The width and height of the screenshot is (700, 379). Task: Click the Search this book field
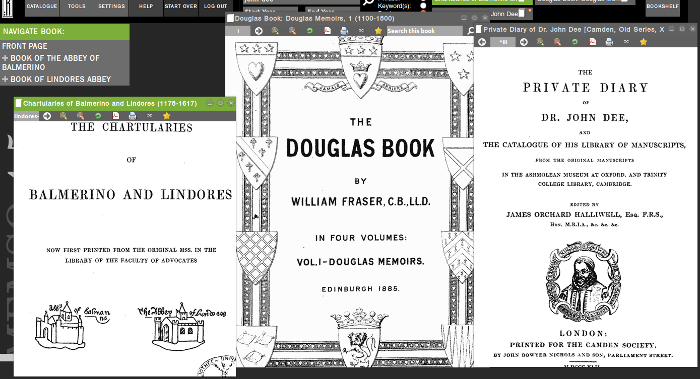pyautogui.click(x=424, y=31)
